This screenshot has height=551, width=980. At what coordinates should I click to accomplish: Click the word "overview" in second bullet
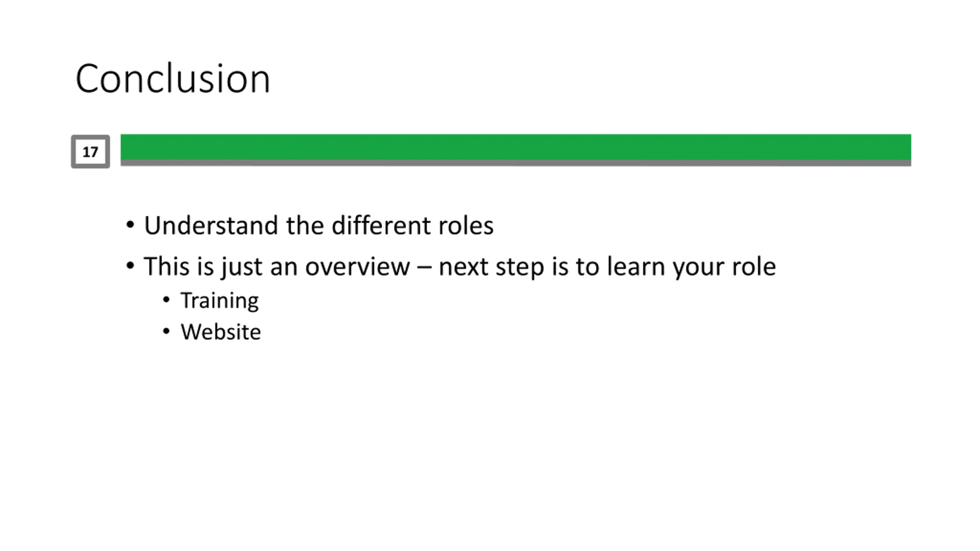[x=358, y=266]
